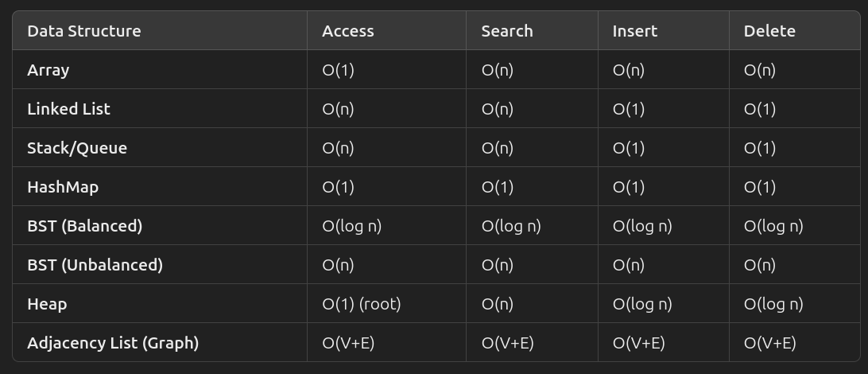This screenshot has height=374, width=868.
Task: Click Array's Access complexity cell
Action: (x=338, y=70)
